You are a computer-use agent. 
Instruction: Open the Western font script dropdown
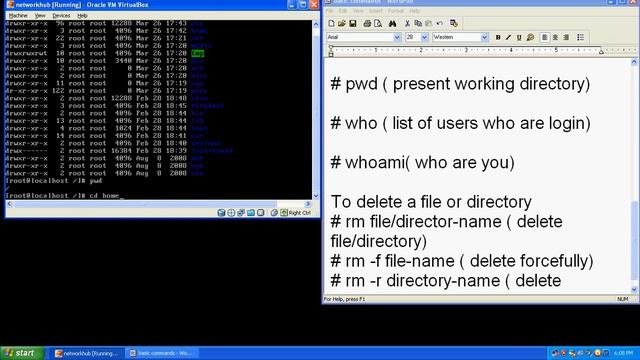484,38
